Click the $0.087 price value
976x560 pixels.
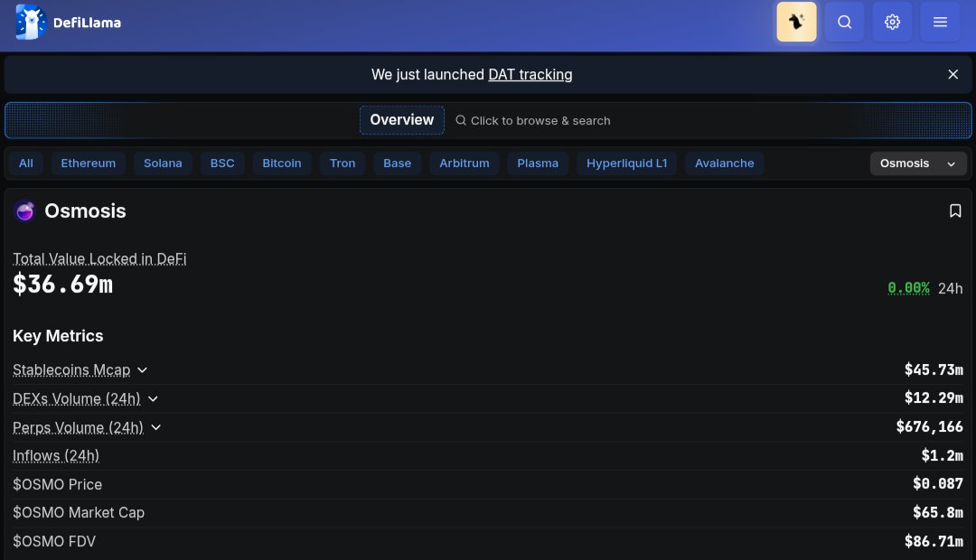[938, 483]
